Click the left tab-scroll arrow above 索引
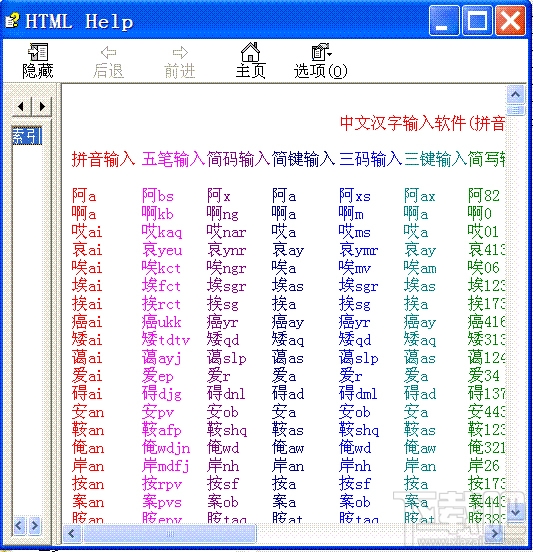This screenshot has height=552, width=533. click(22, 106)
